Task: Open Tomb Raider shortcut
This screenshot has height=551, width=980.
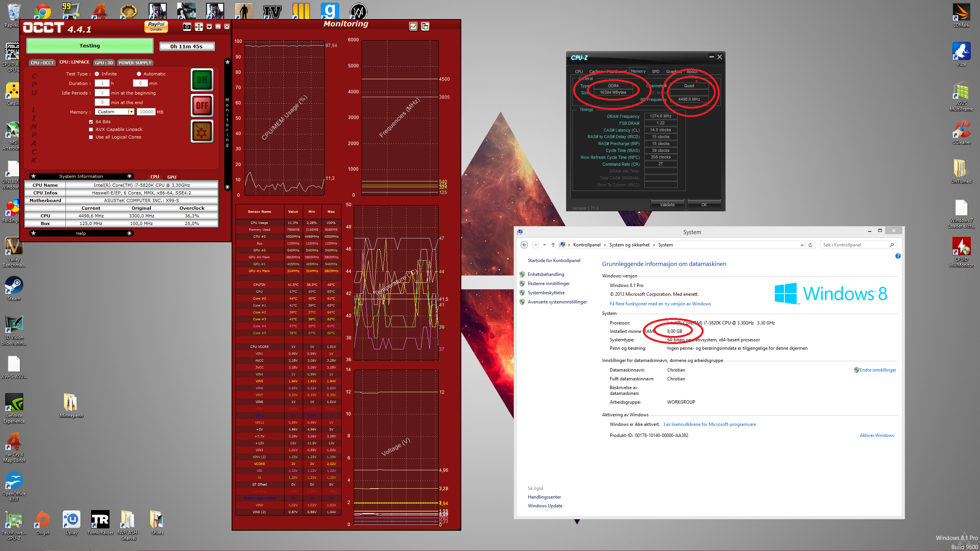Action: point(100,523)
